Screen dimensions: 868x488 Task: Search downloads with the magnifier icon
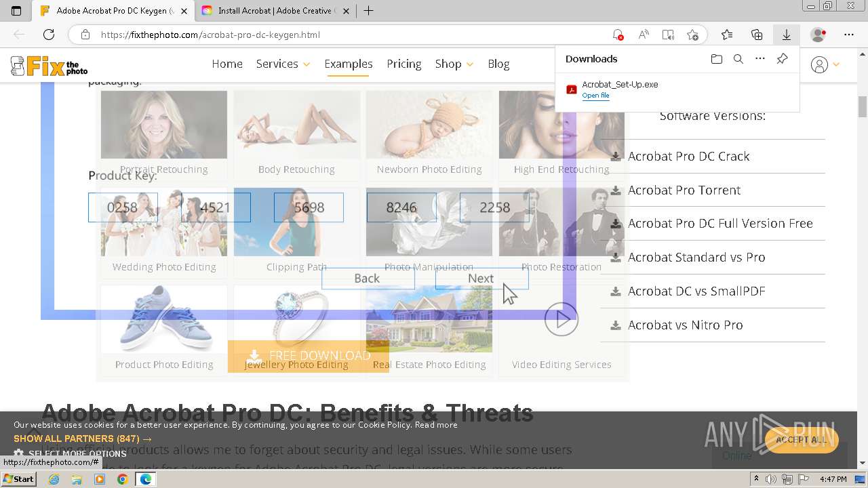(x=738, y=59)
